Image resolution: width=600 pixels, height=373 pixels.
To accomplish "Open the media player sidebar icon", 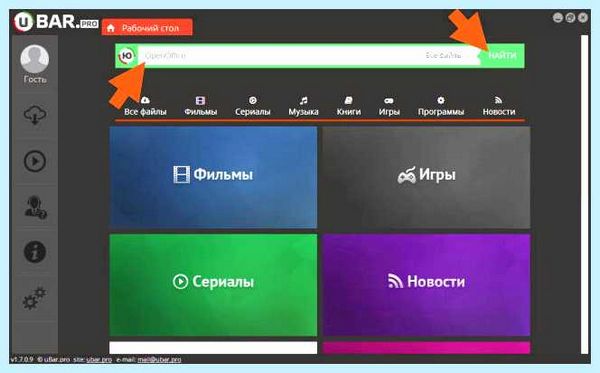I will 35,161.
